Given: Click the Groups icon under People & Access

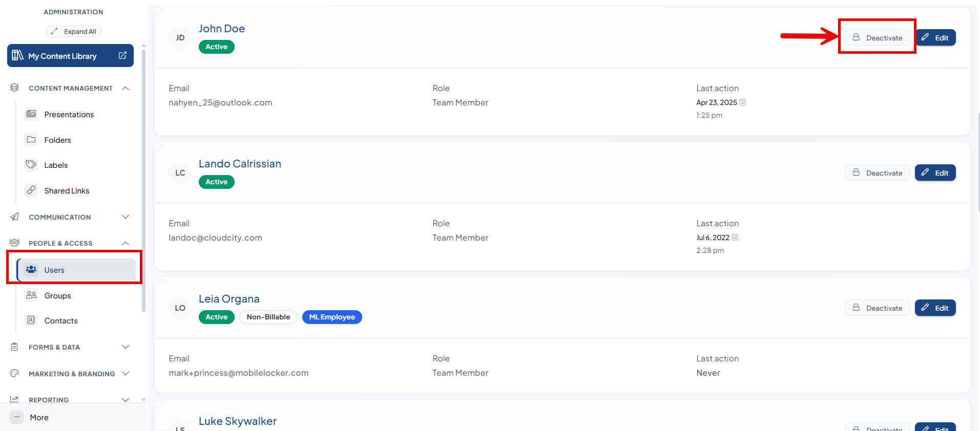Looking at the screenshot, I should tap(31, 295).
